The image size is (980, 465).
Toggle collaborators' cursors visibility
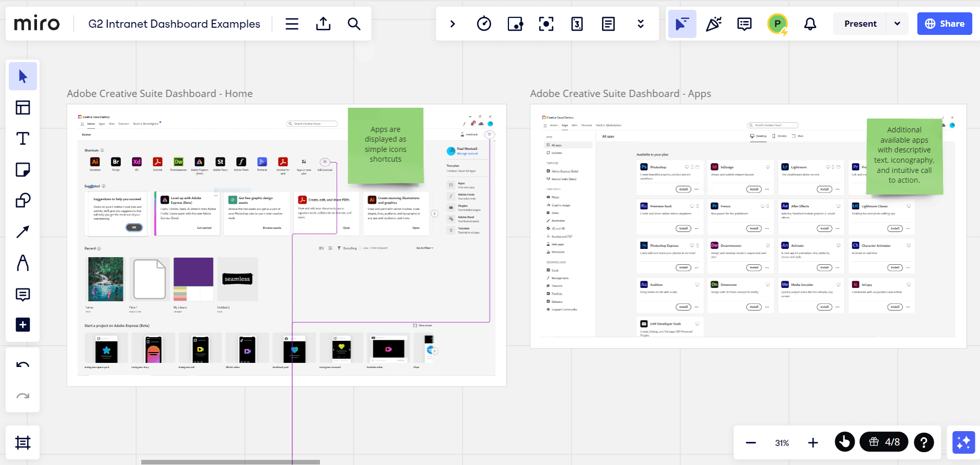(682, 24)
